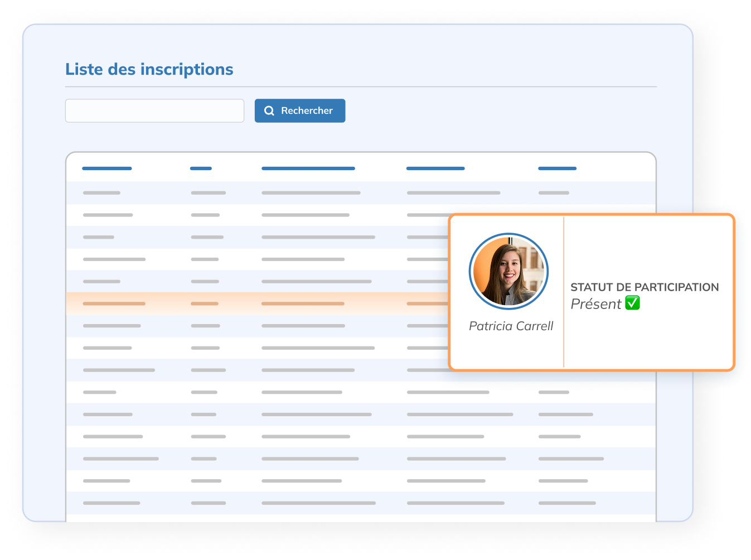
Task: Sort by the third table column header
Action: pyautogui.click(x=308, y=168)
